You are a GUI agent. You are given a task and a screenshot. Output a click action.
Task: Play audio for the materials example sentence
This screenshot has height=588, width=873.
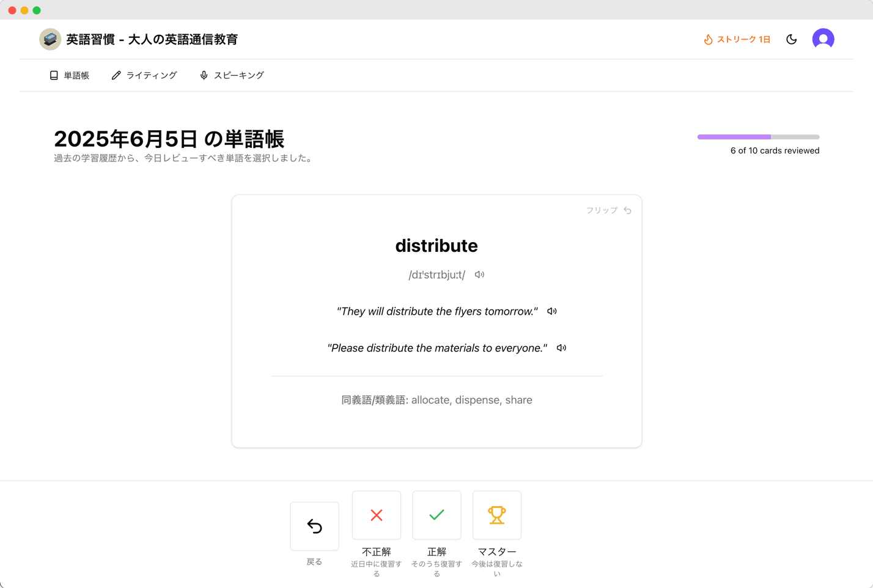click(561, 348)
